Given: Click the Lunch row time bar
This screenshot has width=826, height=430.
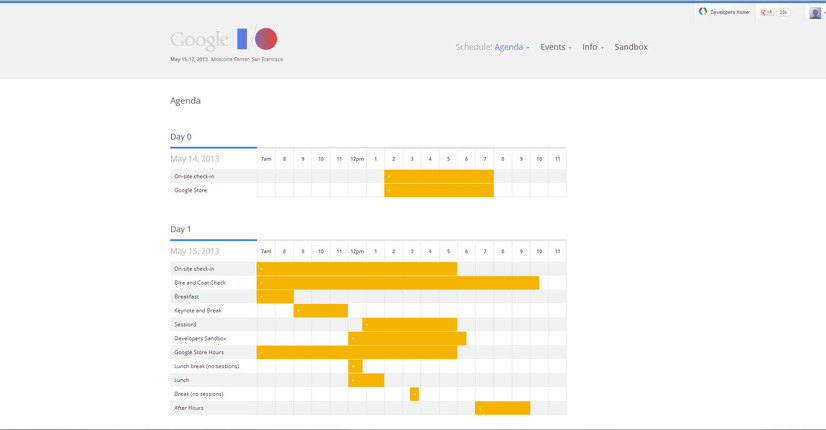Looking at the screenshot, I should tap(366, 380).
